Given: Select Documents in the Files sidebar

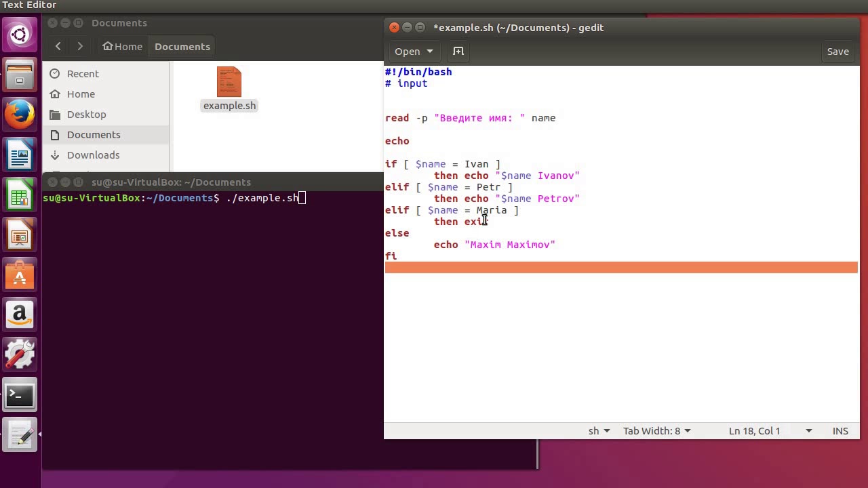Looking at the screenshot, I should pos(105,135).
